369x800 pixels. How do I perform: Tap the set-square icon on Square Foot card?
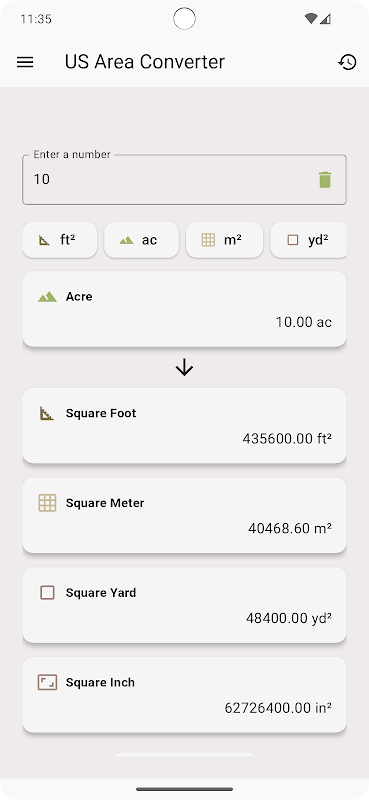47,413
